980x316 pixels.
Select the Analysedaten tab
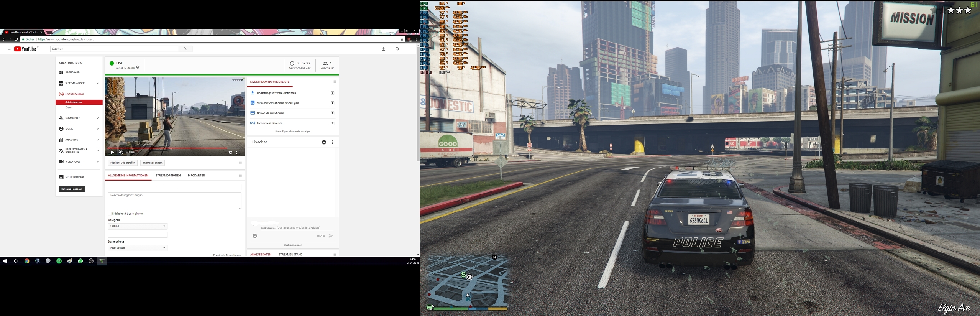pos(261,255)
